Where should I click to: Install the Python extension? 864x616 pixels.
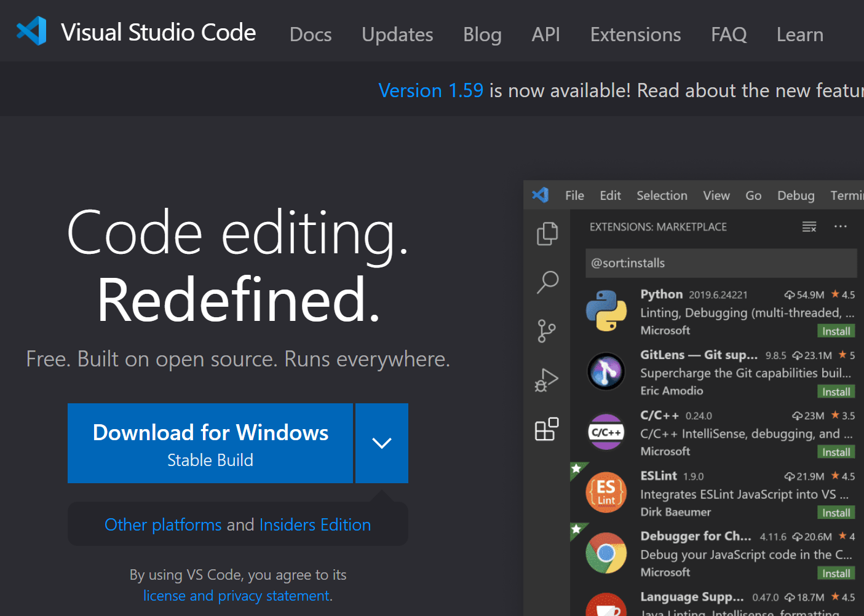(836, 331)
